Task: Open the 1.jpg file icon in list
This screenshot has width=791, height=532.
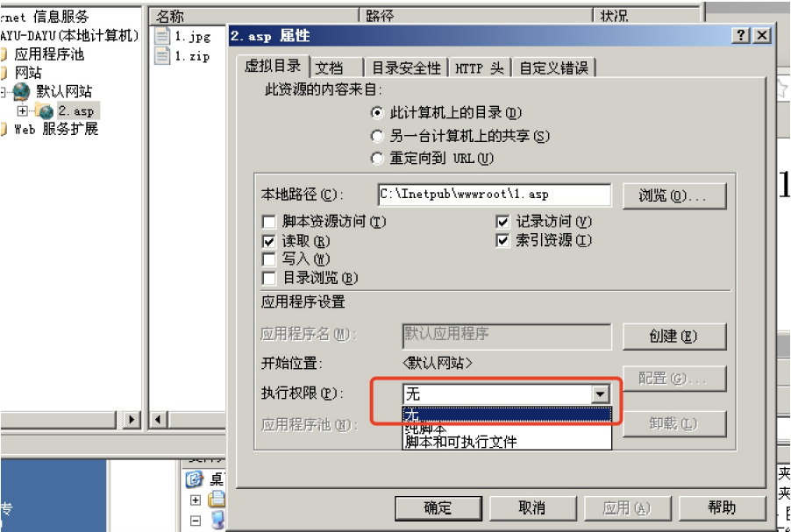Action: (x=162, y=36)
